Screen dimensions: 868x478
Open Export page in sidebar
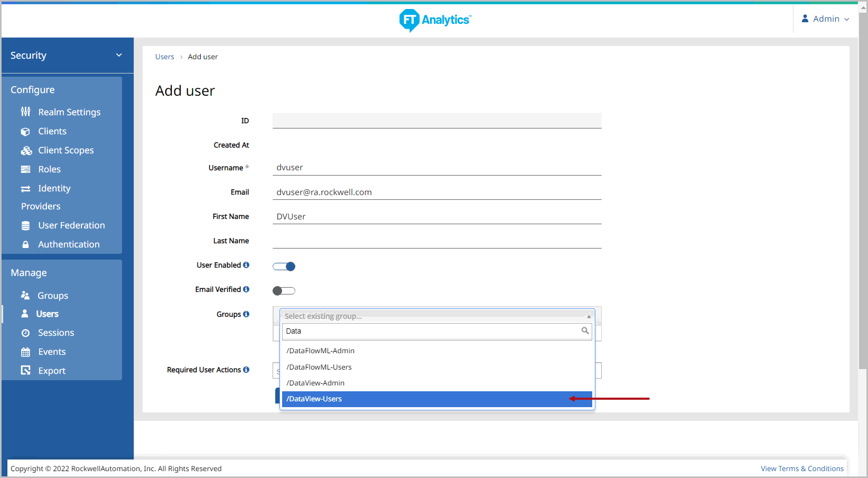(52, 371)
